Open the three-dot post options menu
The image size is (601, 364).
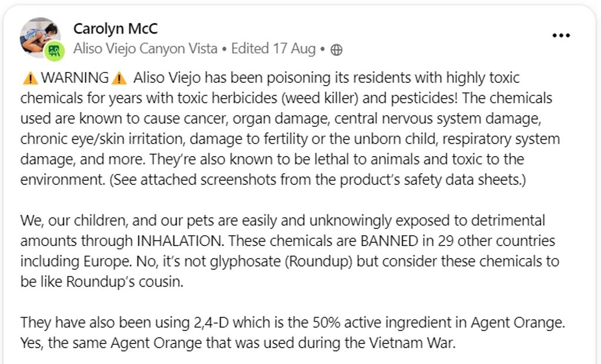click(x=561, y=35)
